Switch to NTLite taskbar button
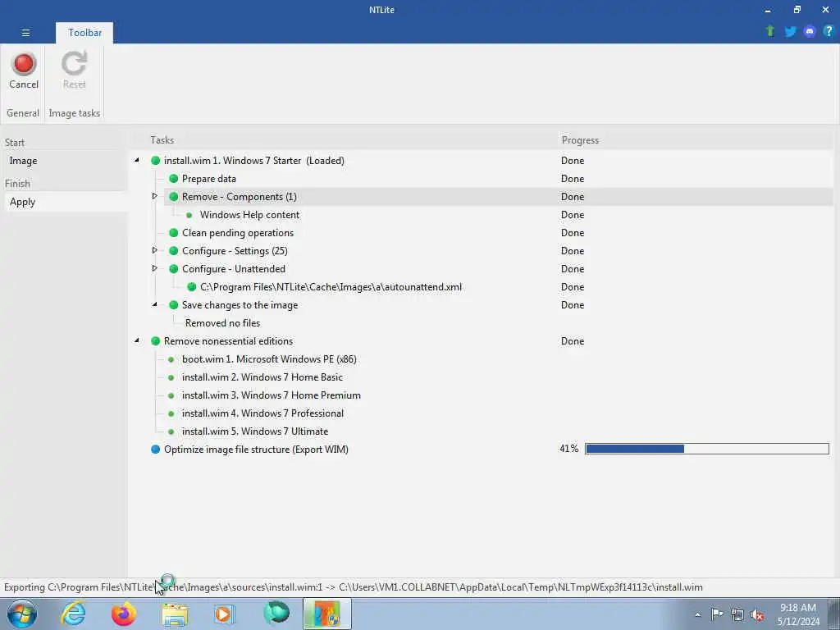The image size is (840, 630). 326,614
